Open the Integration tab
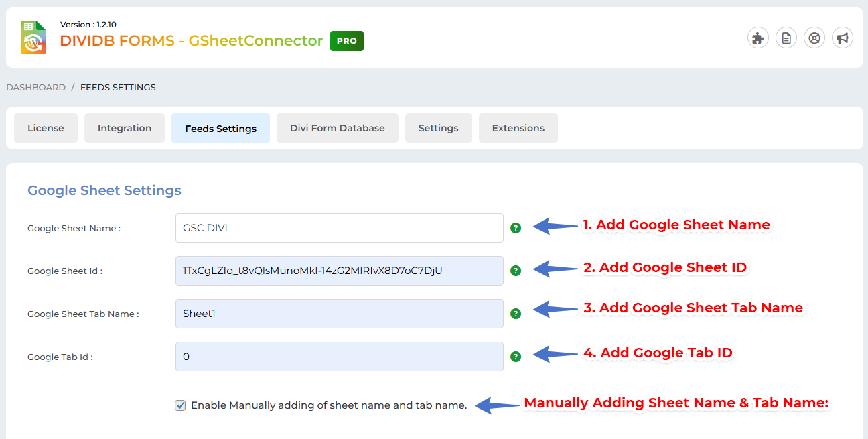The width and height of the screenshot is (868, 439). tap(125, 128)
